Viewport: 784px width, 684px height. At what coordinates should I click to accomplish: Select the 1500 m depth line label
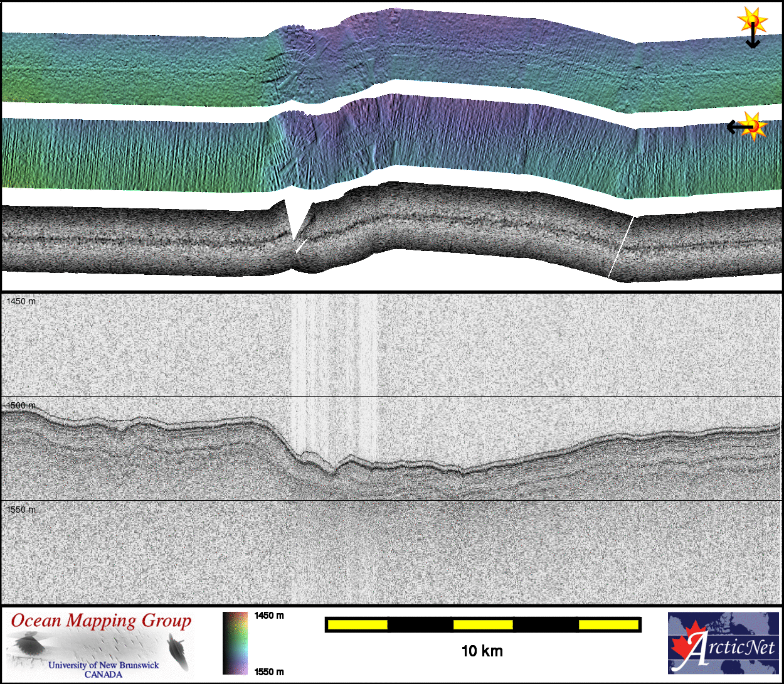click(21, 405)
